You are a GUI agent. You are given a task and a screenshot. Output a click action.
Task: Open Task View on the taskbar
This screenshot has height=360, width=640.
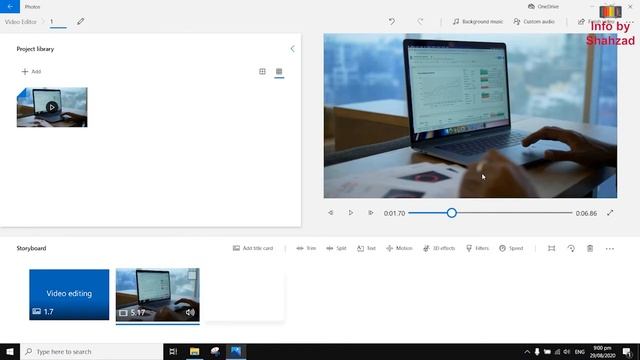click(x=173, y=351)
